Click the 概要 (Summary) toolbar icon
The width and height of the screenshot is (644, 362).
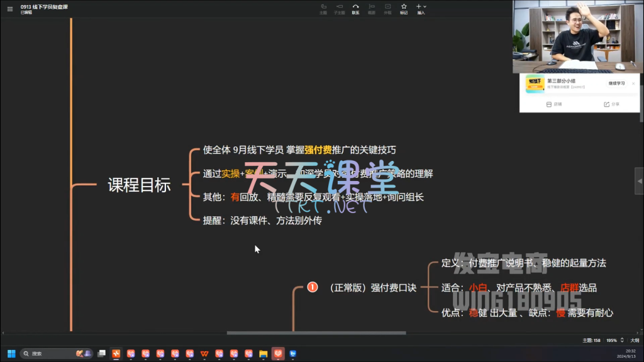(x=372, y=8)
